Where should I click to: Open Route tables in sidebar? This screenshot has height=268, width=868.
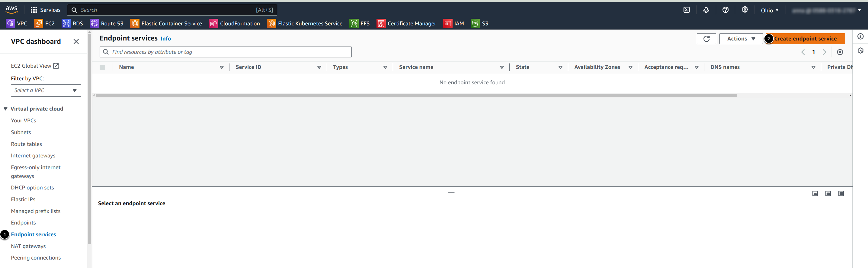(26, 144)
